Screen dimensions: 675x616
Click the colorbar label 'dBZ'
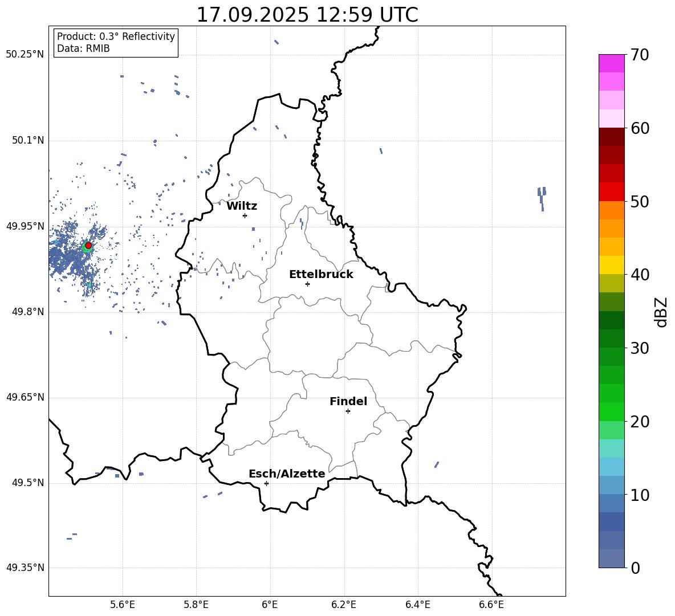(661, 312)
